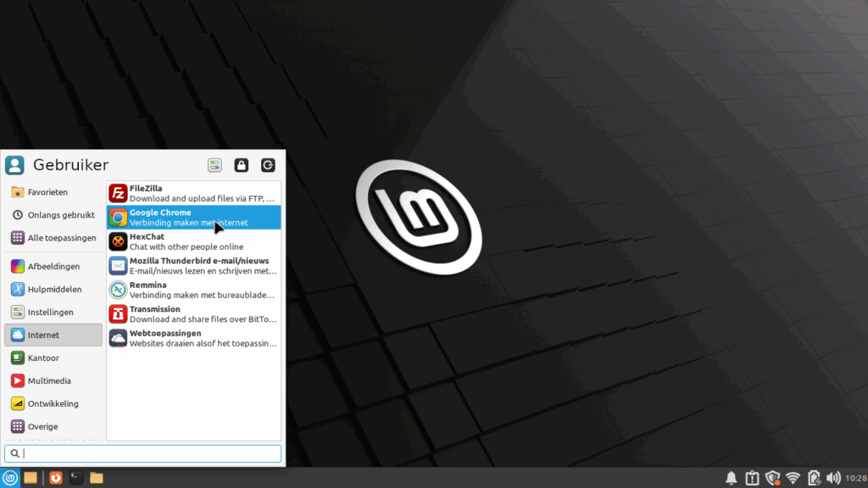Image resolution: width=868 pixels, height=488 pixels.
Task: Open Google Chrome from the menu
Action: 194,218
